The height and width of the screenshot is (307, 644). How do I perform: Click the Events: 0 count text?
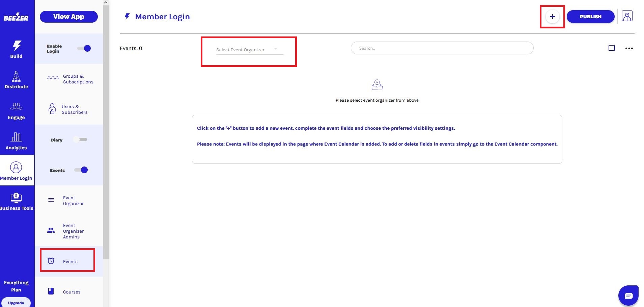131,48
